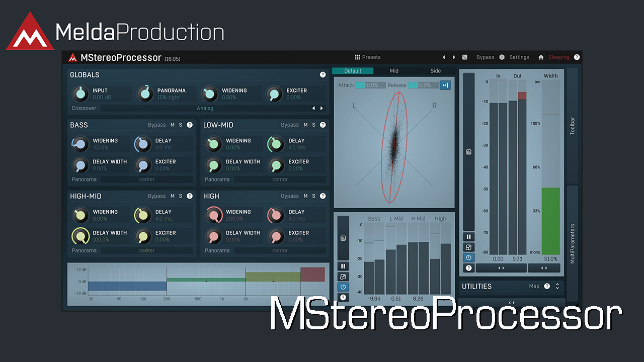Select next Crossover type arrow
Image resolution: width=644 pixels, height=362 pixels.
pos(322,108)
